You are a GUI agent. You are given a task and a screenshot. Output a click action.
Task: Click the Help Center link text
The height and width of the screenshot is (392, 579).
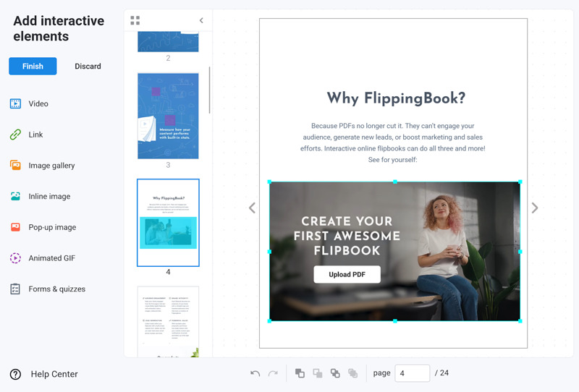pos(54,375)
